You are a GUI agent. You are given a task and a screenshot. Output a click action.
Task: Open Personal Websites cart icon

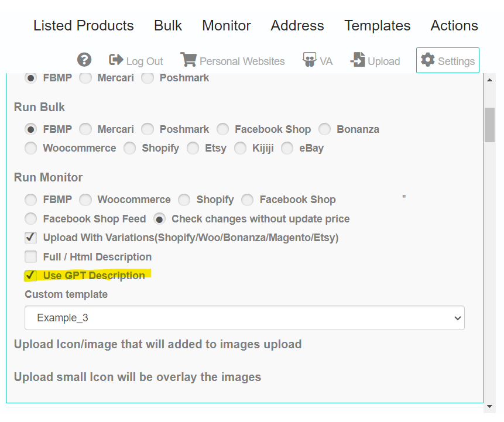click(188, 60)
